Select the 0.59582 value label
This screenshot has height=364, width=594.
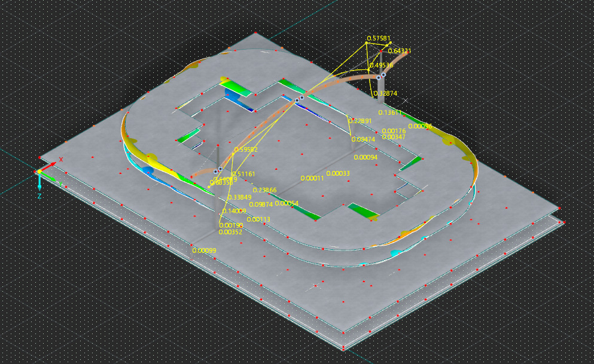246,150
